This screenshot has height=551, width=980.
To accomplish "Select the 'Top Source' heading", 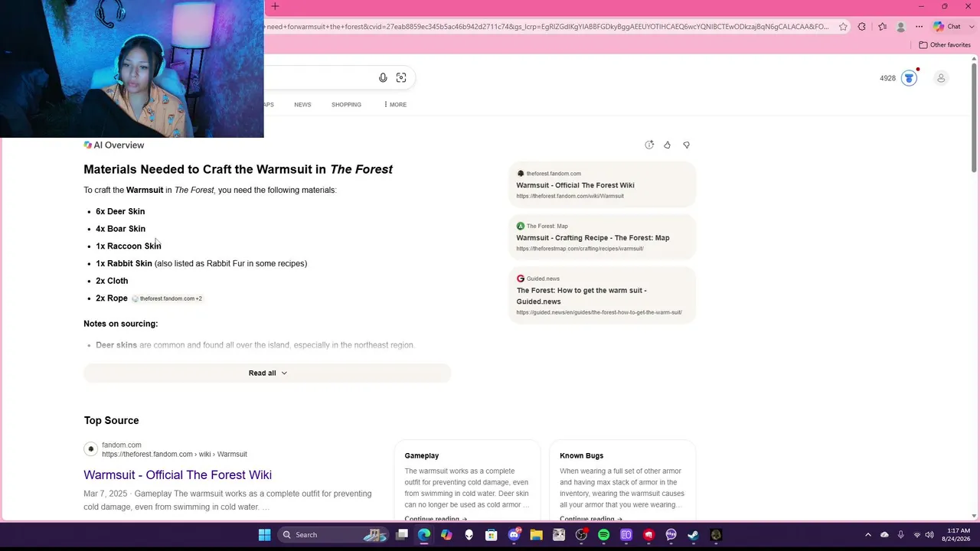I will (112, 420).
